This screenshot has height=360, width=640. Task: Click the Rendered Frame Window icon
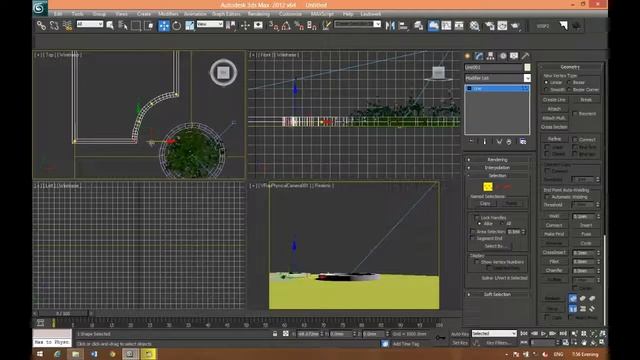pos(502,25)
